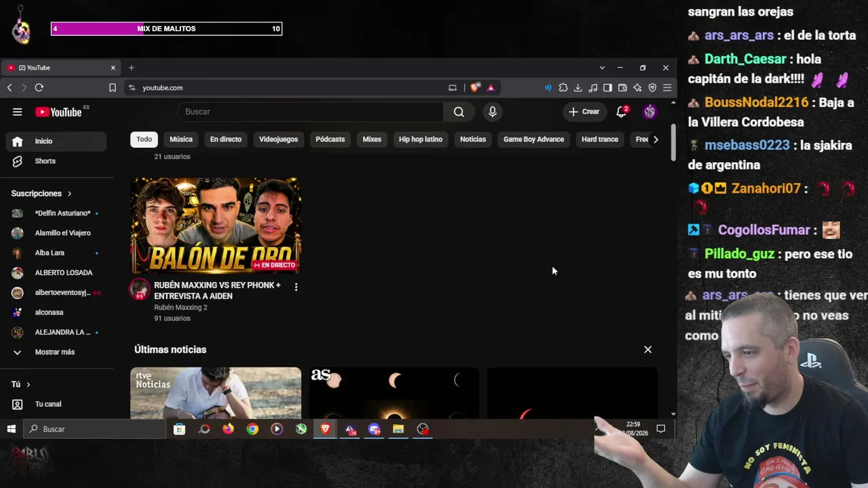Show more category chips with right arrow
The image size is (868, 488).
655,140
